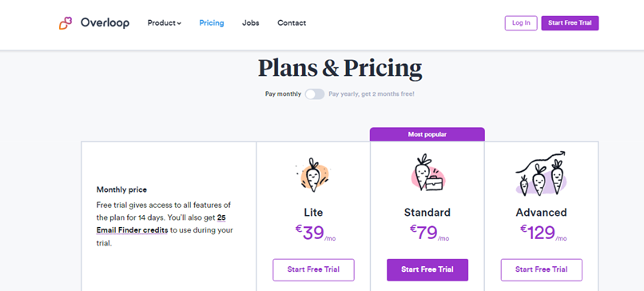Start free trial for Advanced plan
This screenshot has width=644, height=291.
point(541,269)
